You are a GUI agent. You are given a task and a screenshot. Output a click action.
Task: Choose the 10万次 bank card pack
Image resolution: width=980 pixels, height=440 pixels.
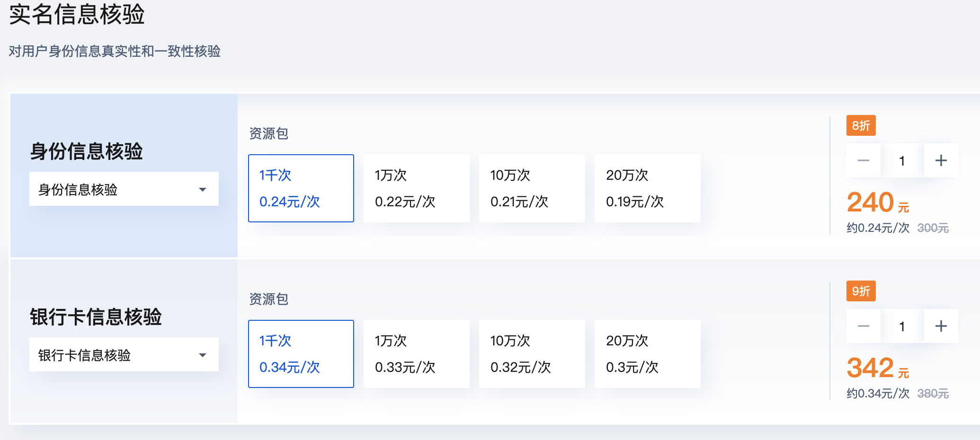[x=532, y=353]
